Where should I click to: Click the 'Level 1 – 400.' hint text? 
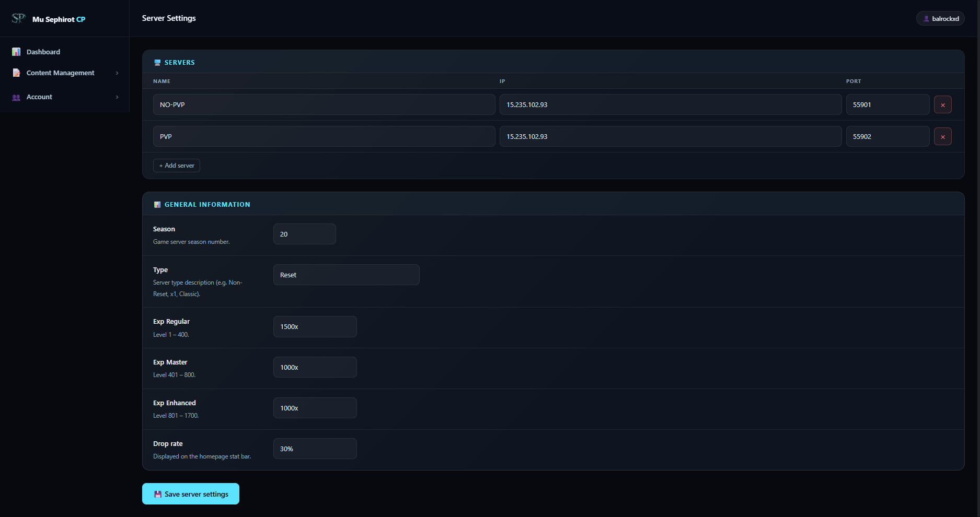click(x=171, y=335)
